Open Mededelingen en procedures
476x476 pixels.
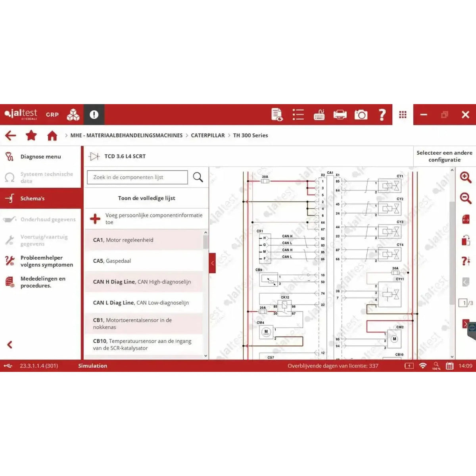click(x=41, y=282)
